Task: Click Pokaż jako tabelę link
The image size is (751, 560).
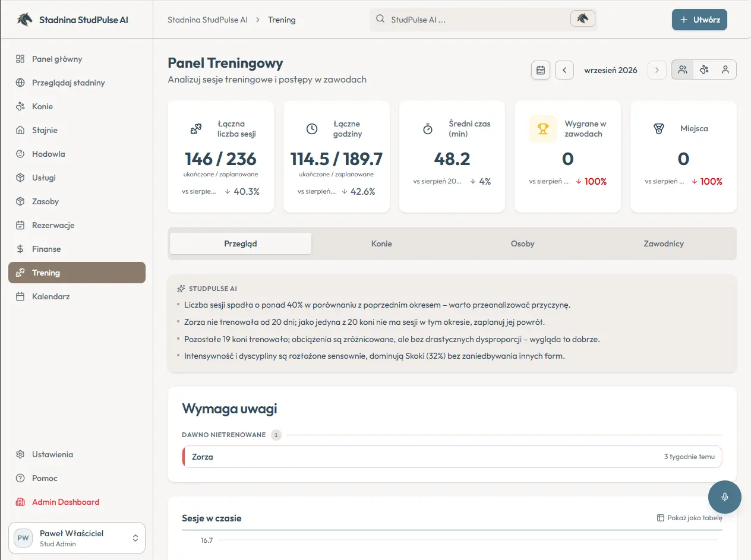Action: click(689, 518)
